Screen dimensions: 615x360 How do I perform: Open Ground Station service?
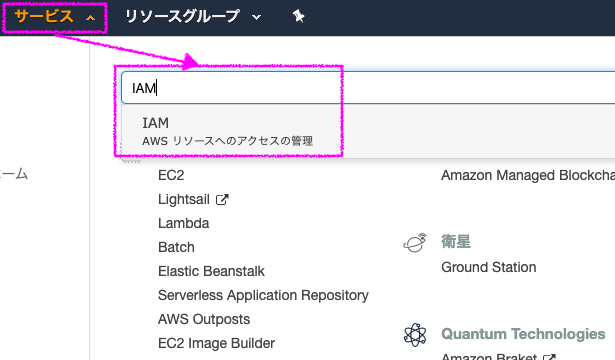[x=489, y=267]
